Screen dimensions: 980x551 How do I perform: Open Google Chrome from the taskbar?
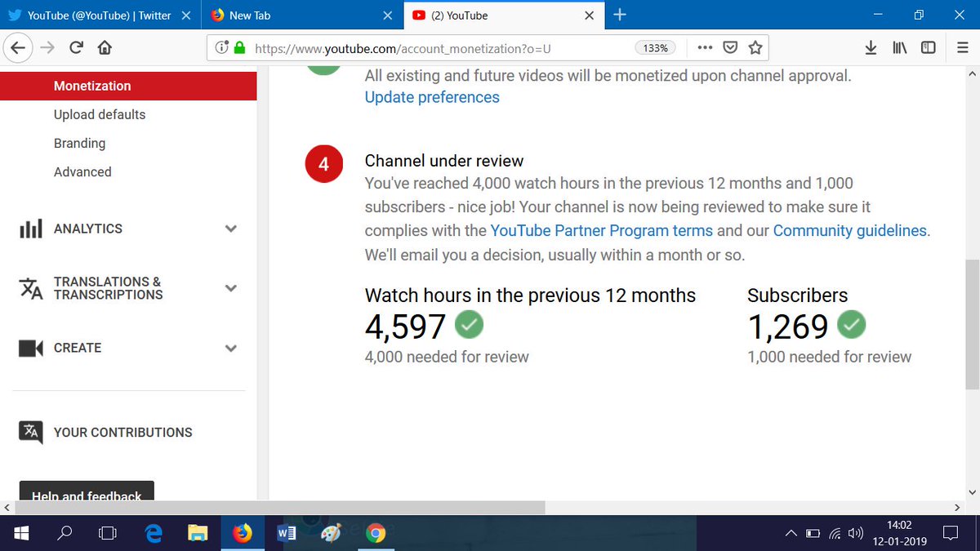pyautogui.click(x=376, y=534)
